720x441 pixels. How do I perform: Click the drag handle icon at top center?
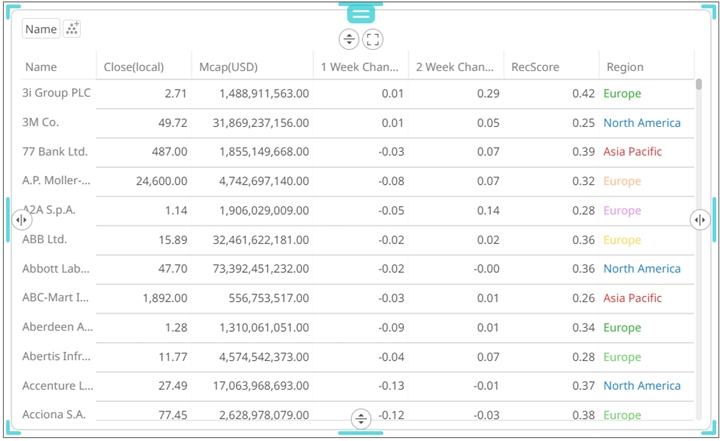click(x=360, y=13)
